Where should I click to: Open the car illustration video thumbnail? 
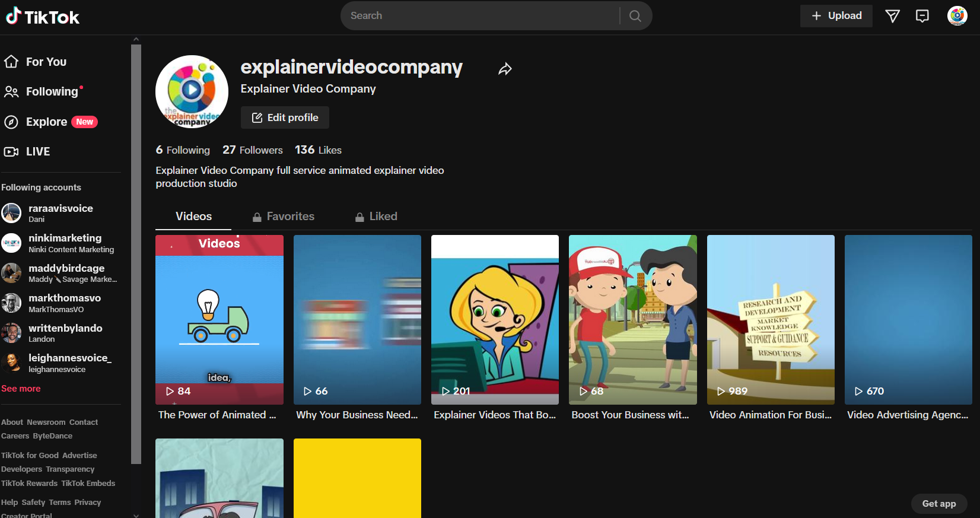click(219, 478)
